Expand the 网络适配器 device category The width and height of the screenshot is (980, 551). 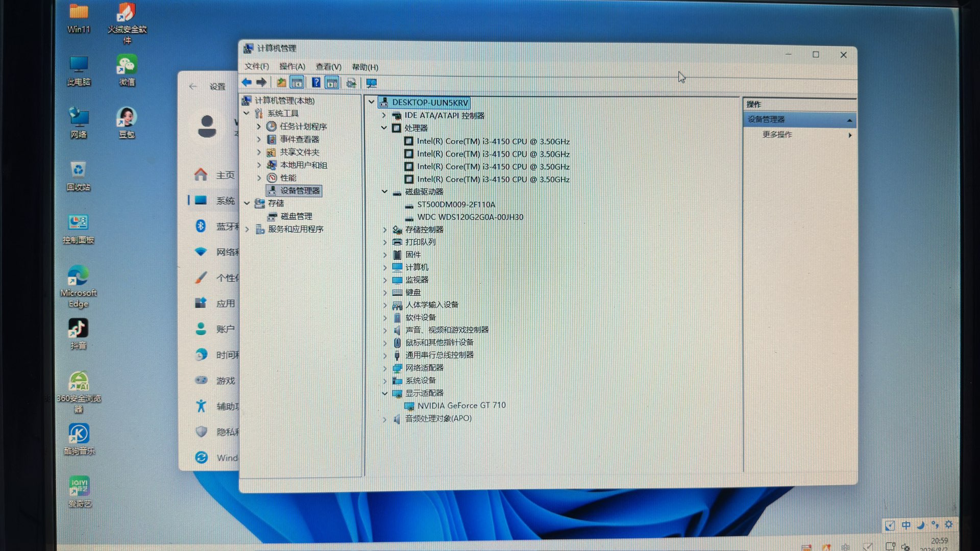pyautogui.click(x=384, y=368)
